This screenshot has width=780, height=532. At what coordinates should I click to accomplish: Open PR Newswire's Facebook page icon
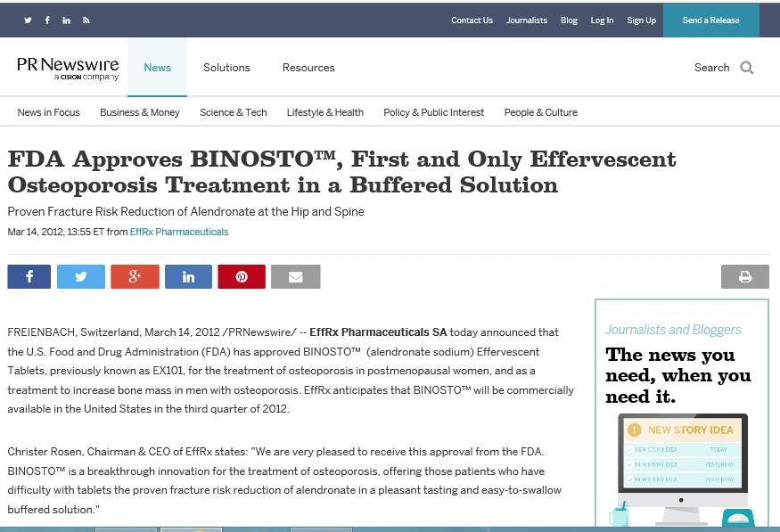47,20
